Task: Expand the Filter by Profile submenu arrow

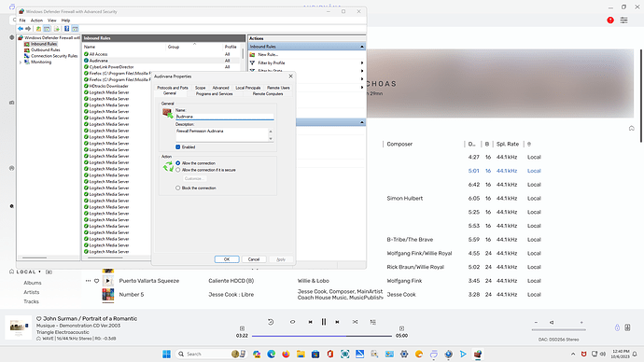Action: click(362, 63)
